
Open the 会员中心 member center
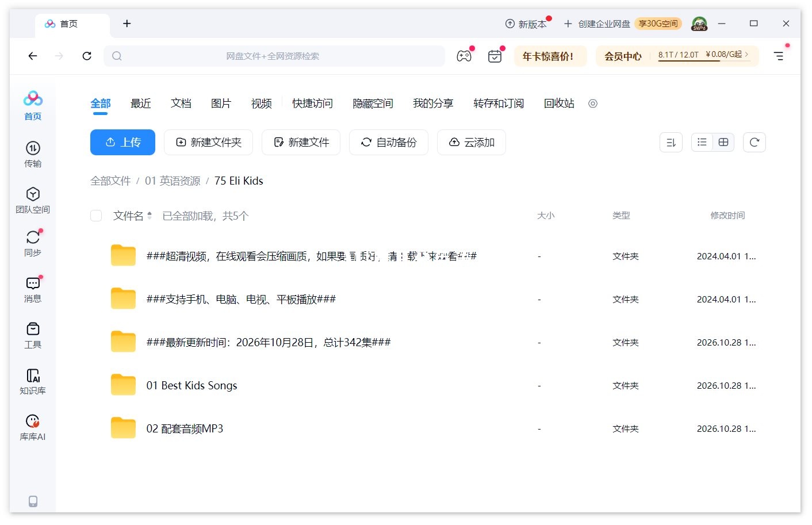623,56
